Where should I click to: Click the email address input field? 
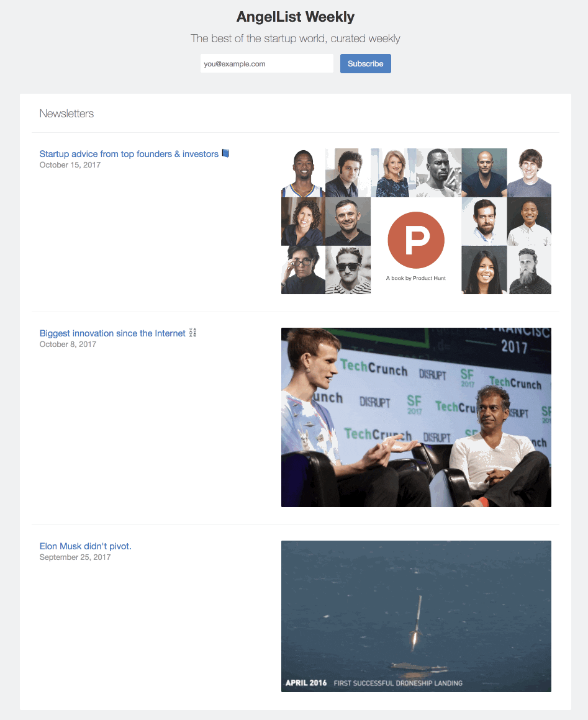point(267,63)
